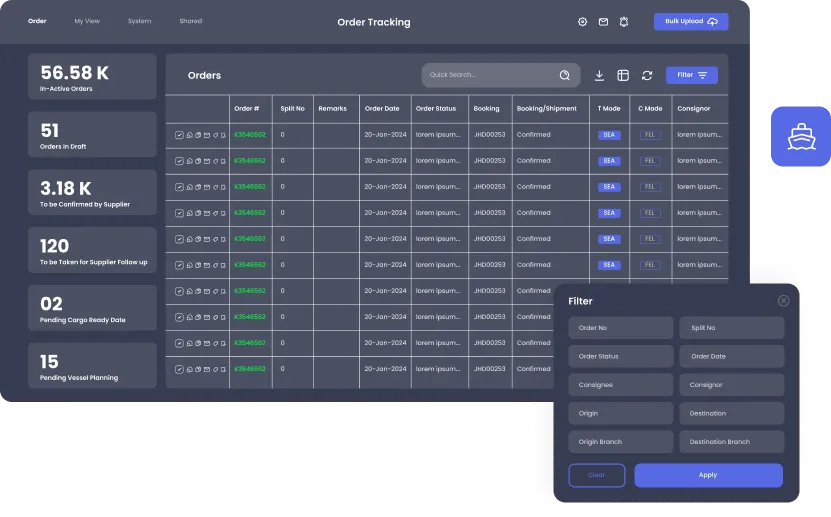Toggle checkbox in last order row

click(x=179, y=369)
